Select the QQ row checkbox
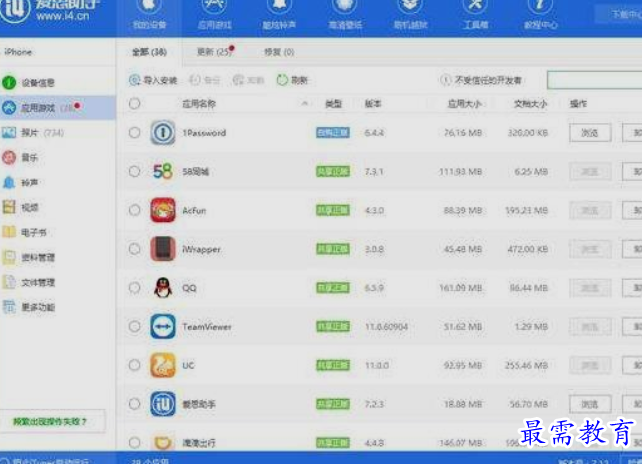Image resolution: width=642 pixels, height=464 pixels. tap(134, 287)
